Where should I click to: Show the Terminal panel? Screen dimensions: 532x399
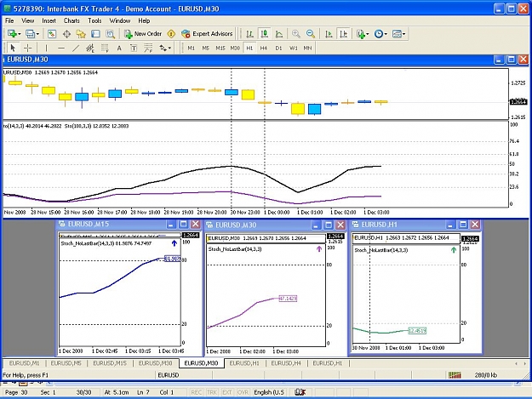[95, 34]
